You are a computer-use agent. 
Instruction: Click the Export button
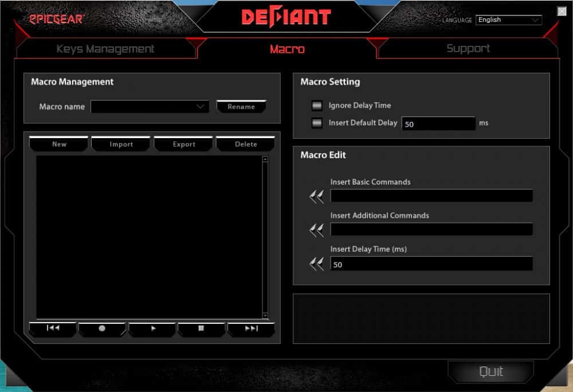(x=183, y=144)
